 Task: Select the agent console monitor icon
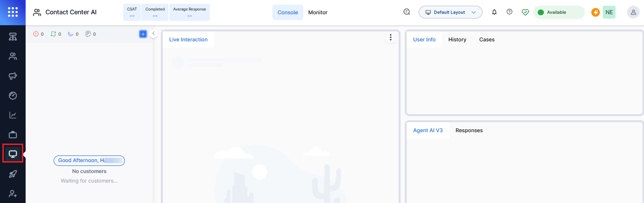pos(13,154)
